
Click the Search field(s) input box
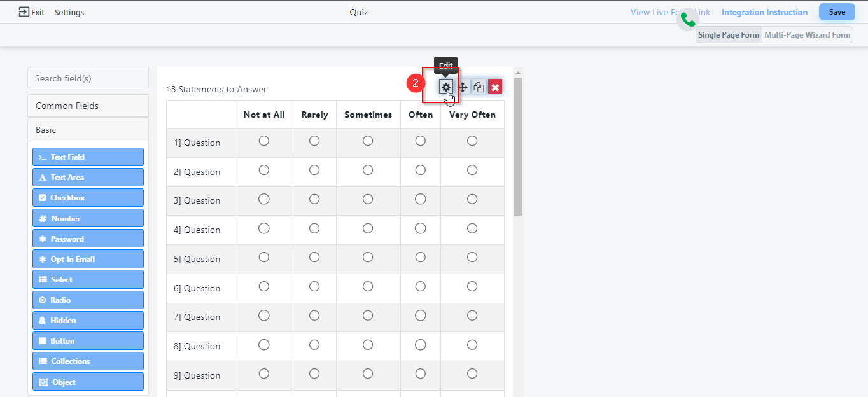point(88,78)
